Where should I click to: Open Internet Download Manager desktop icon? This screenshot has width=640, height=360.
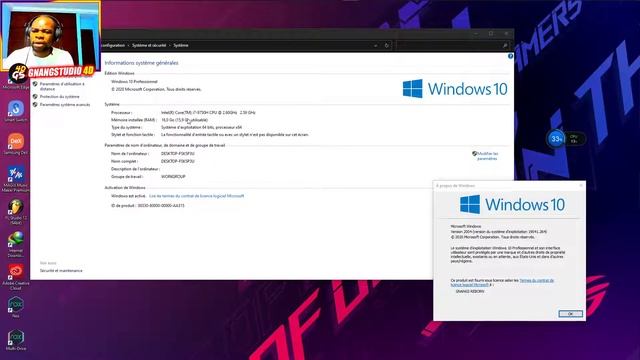16,244
